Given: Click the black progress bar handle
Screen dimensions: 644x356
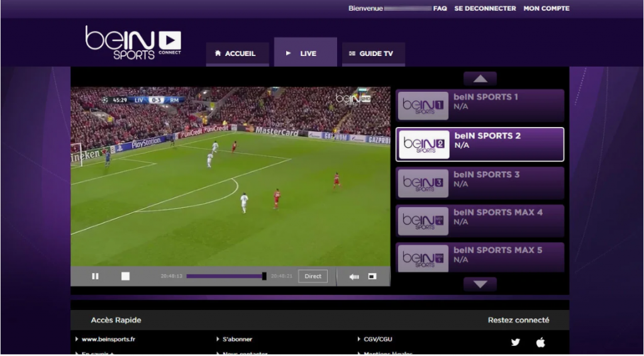Looking at the screenshot, I should point(265,276).
